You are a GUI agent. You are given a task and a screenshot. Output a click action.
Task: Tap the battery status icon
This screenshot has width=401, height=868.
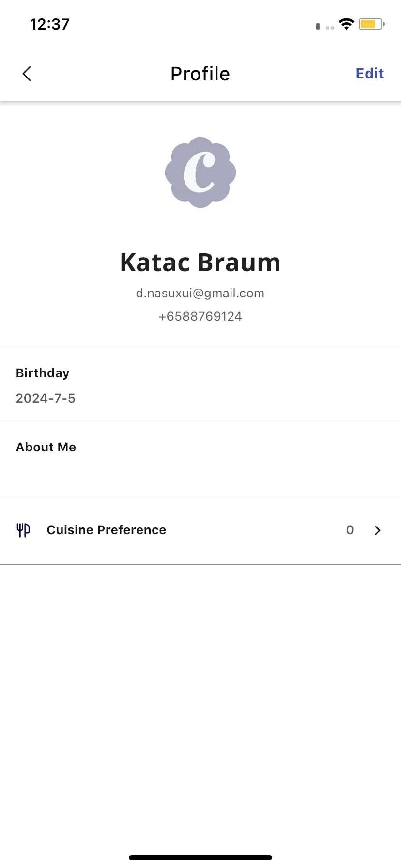click(x=371, y=24)
